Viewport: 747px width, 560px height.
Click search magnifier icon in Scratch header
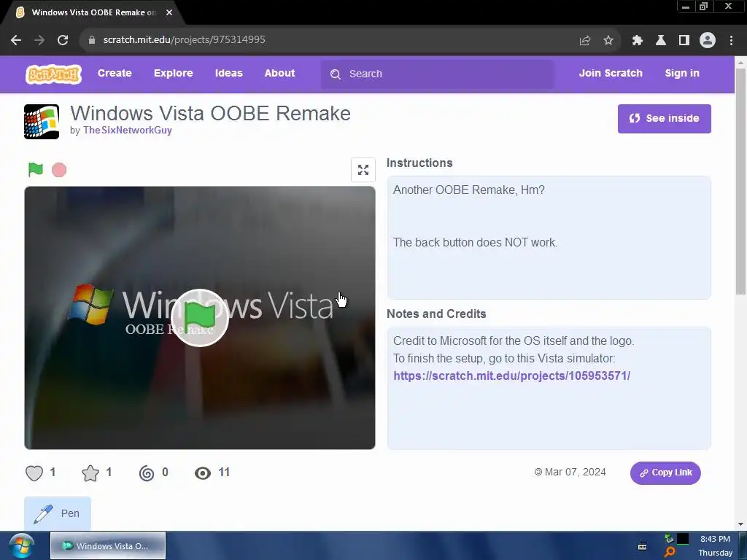[x=336, y=74]
